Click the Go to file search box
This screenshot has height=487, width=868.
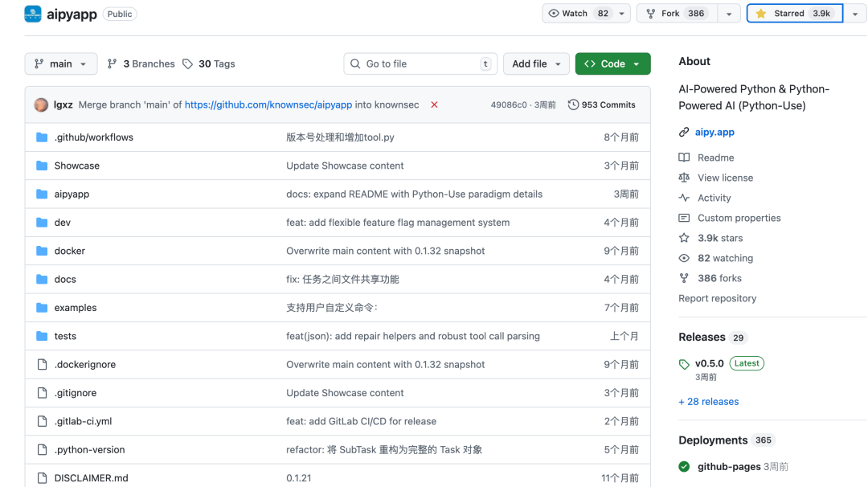420,63
